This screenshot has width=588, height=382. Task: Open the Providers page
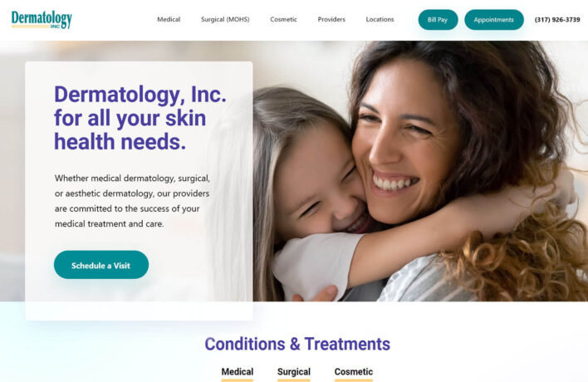[331, 19]
